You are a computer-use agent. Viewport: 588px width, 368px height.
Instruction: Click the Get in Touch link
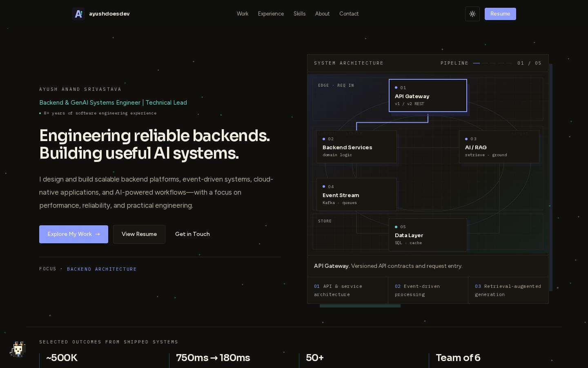coord(192,234)
